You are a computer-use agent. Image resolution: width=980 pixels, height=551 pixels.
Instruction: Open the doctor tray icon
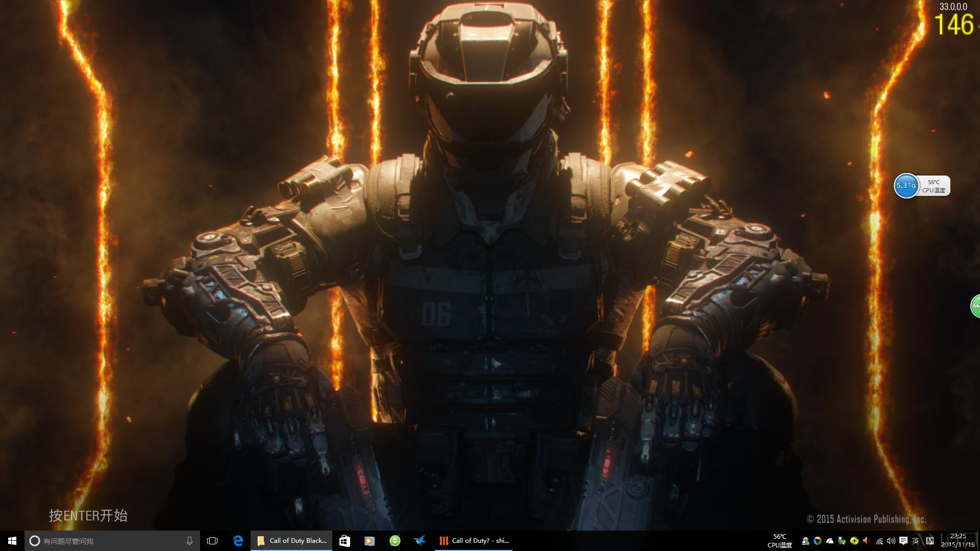pyautogui.click(x=805, y=541)
